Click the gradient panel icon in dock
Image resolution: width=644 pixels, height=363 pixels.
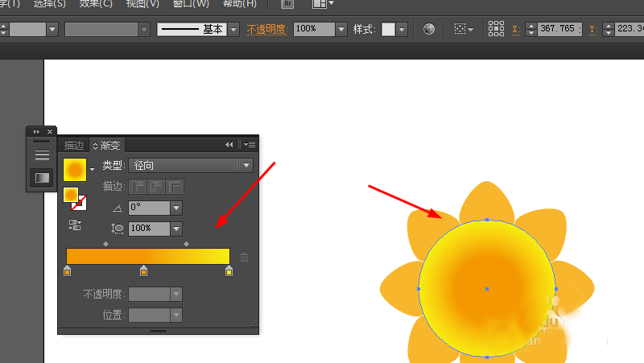pos(42,178)
